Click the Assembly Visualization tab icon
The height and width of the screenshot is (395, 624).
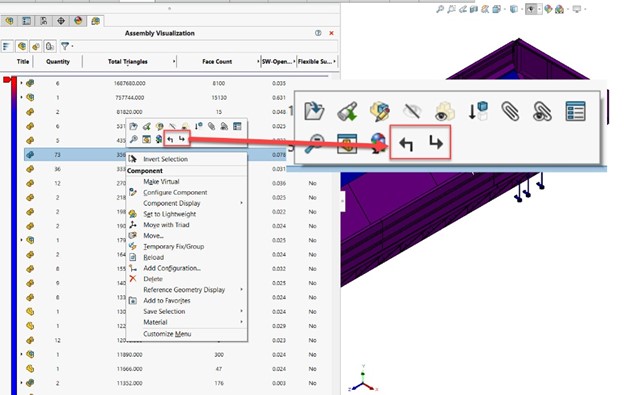(96, 21)
